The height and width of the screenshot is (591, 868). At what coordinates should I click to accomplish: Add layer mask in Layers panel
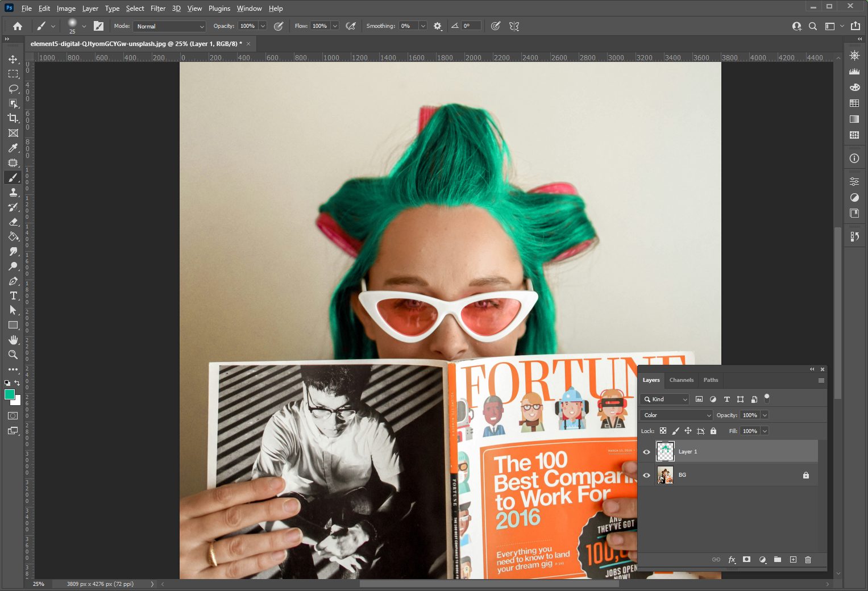pyautogui.click(x=746, y=560)
